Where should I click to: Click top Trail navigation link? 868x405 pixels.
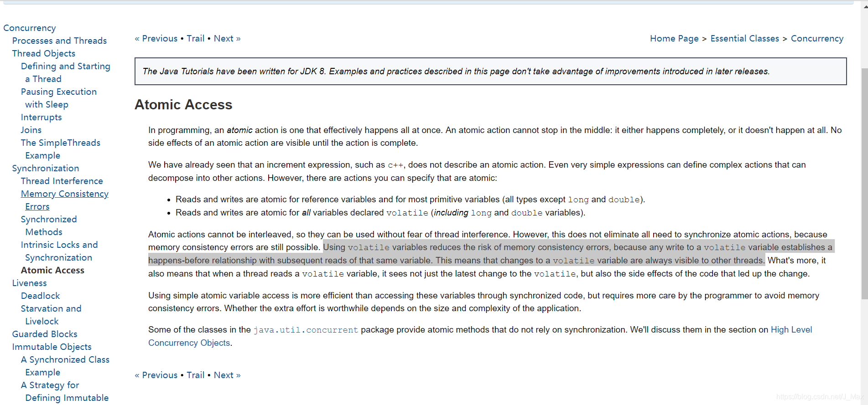coord(196,38)
